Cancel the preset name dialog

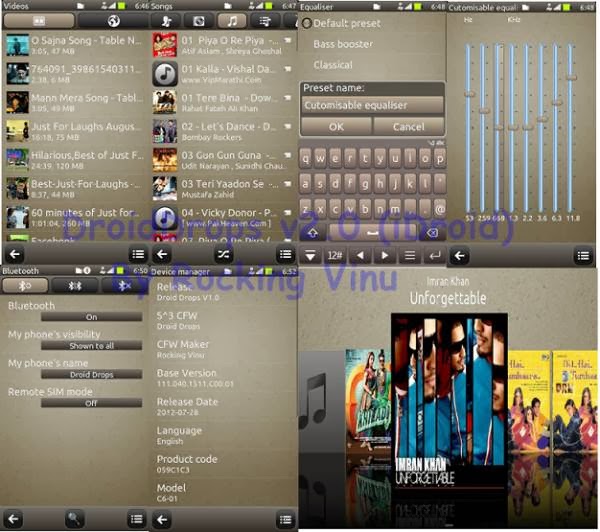(409, 127)
